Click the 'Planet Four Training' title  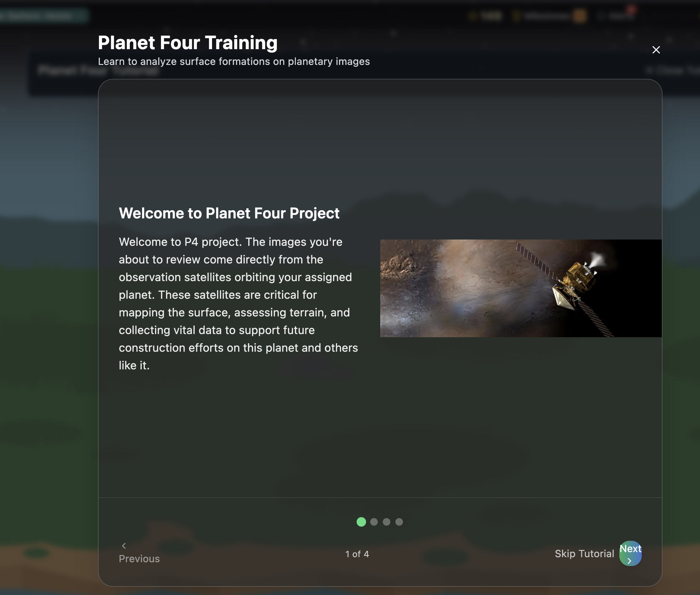click(187, 43)
